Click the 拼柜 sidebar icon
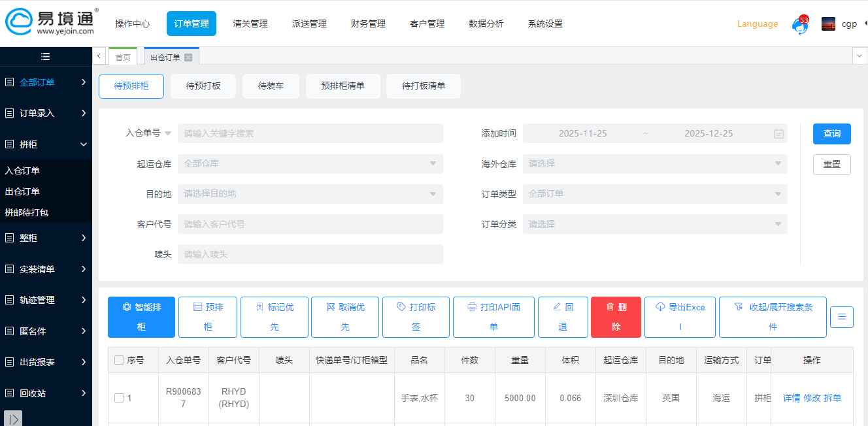Image resolution: width=868 pixels, height=426 pixels. [x=9, y=144]
